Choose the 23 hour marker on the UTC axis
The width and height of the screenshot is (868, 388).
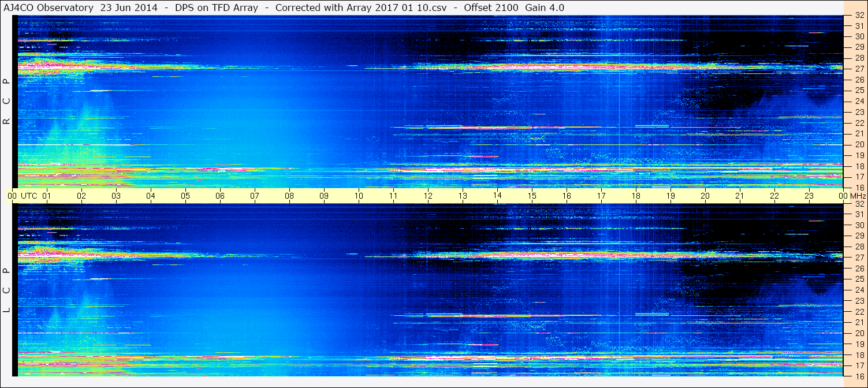point(809,196)
